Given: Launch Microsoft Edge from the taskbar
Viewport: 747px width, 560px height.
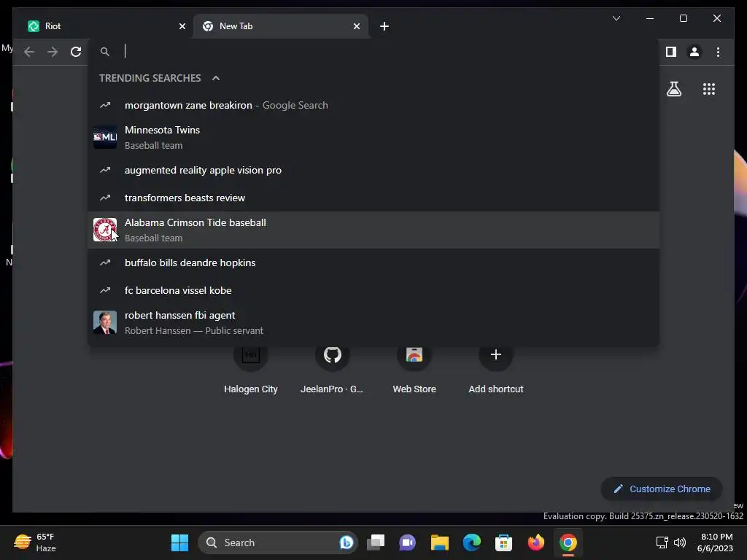Looking at the screenshot, I should click(472, 542).
